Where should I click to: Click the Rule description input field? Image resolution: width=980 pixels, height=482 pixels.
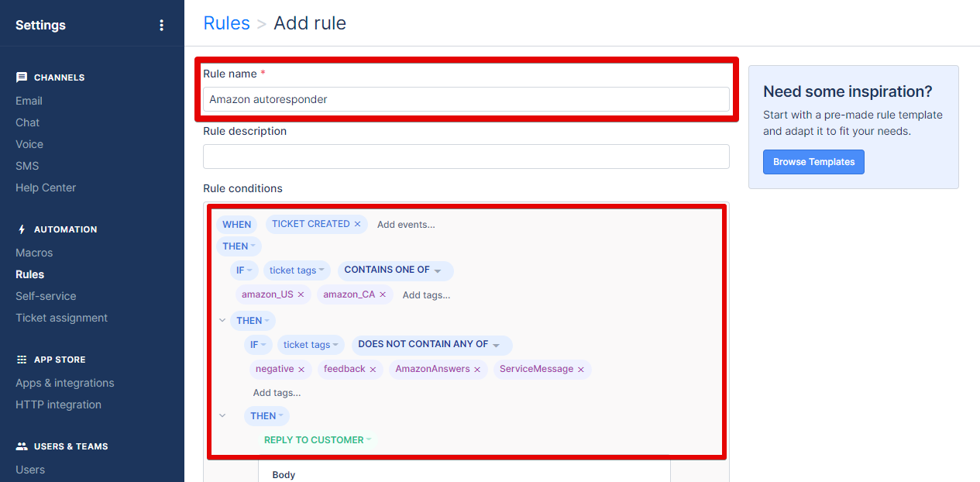466,157
